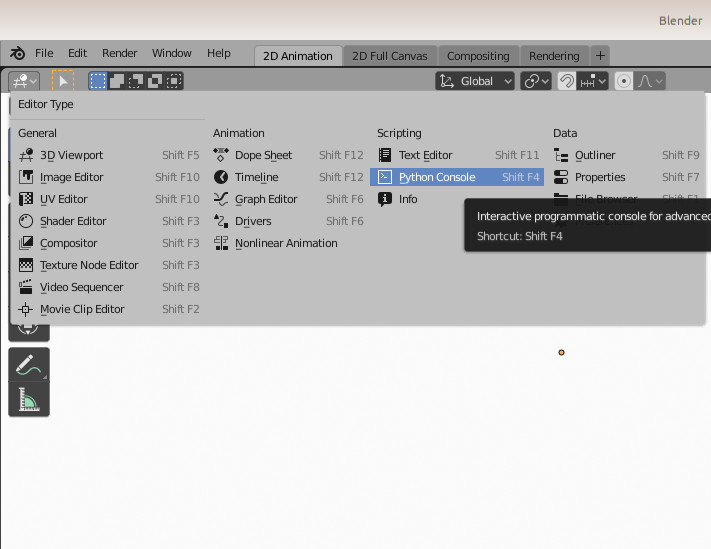
Task: Select the Annotate pencil tool
Action: pos(29,365)
